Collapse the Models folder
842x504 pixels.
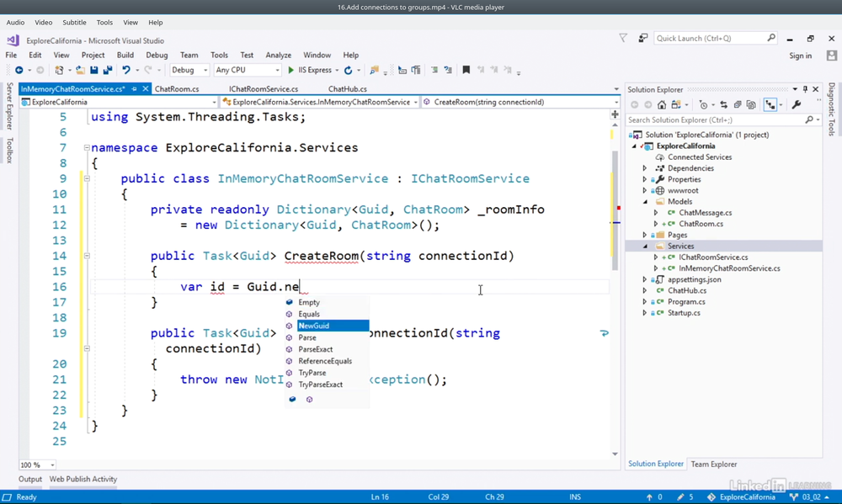click(x=645, y=202)
